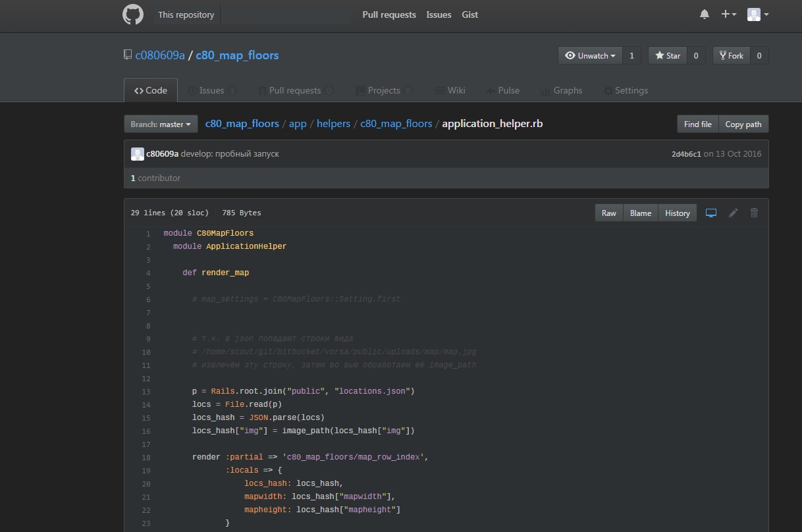Star the c80_map_floors repository

coord(667,55)
